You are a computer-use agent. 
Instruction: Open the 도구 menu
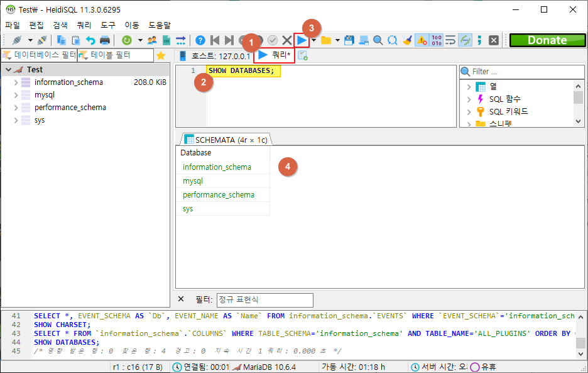pyautogui.click(x=108, y=25)
